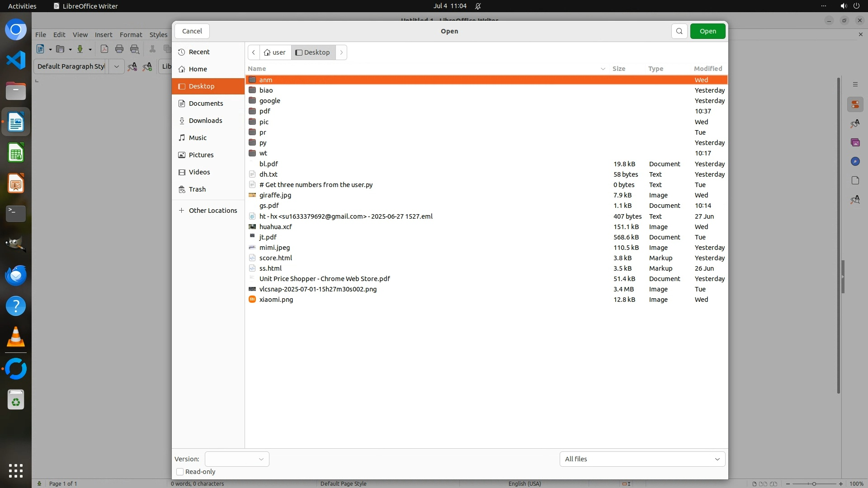Click Export as PDF toolbar icon
This screenshot has height=488, width=868.
click(104, 49)
